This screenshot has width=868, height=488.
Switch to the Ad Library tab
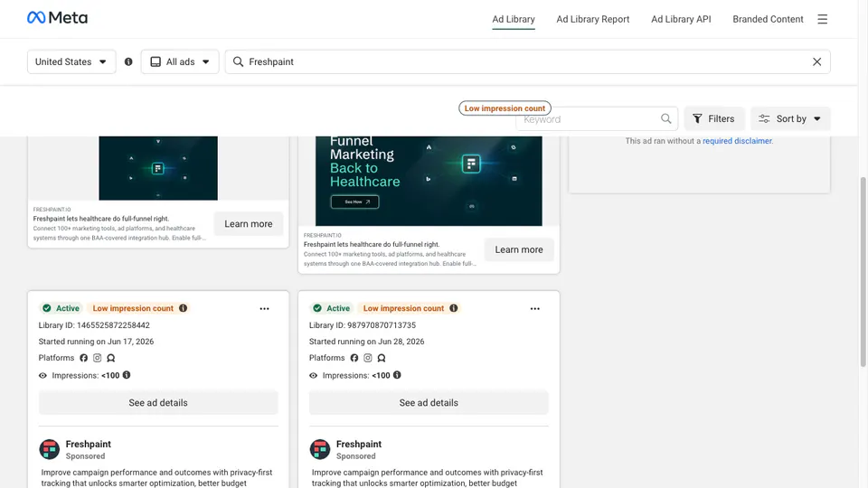point(514,19)
